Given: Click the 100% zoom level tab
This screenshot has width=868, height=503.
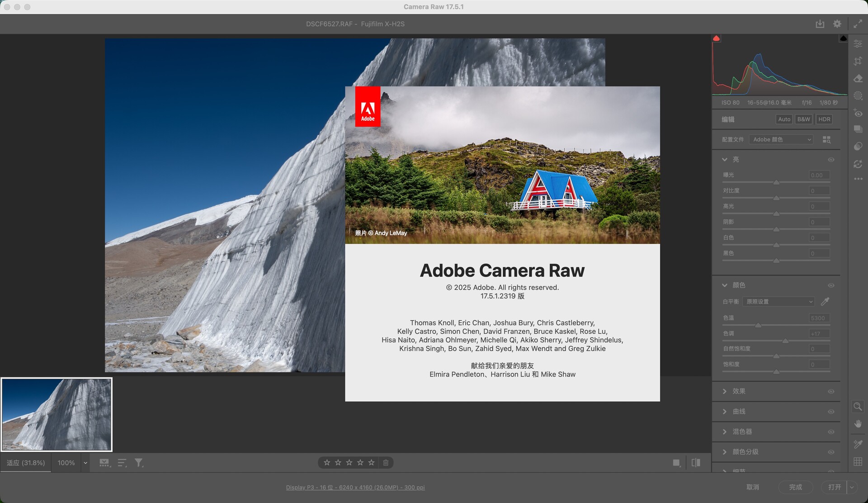Looking at the screenshot, I should pos(66,463).
